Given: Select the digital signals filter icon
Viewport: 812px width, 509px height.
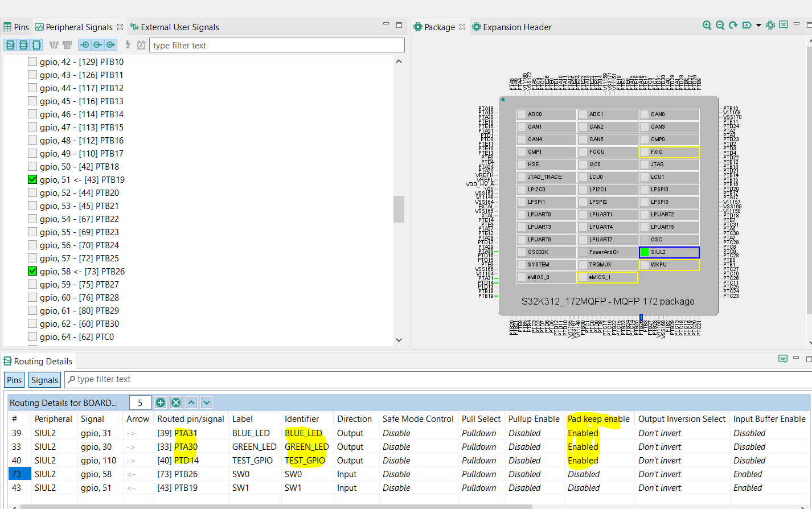Looking at the screenshot, I should click(67, 44).
